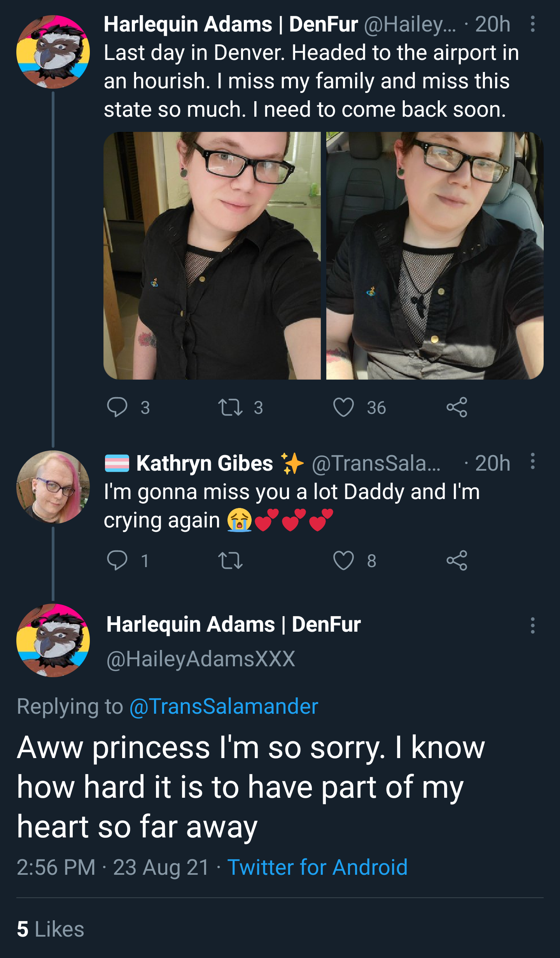Share Kathryn Gibes' reply tweet
Viewport: 560px width, 958px height.
pyautogui.click(x=457, y=560)
